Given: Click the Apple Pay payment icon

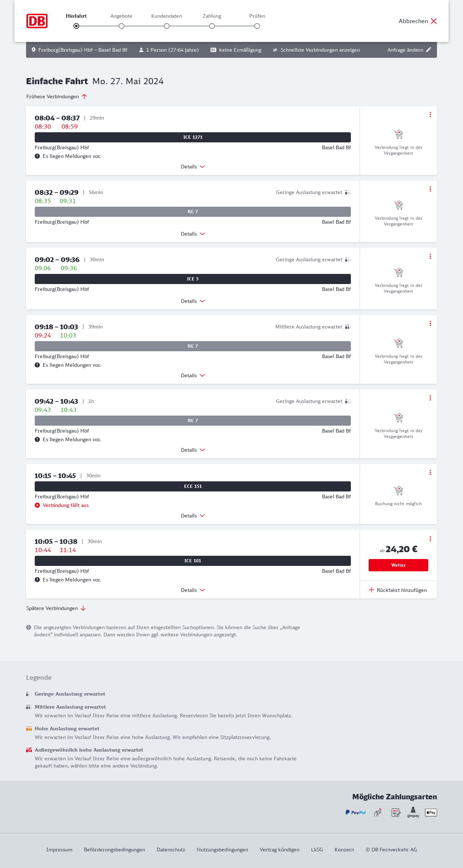Looking at the screenshot, I should click(x=431, y=812).
